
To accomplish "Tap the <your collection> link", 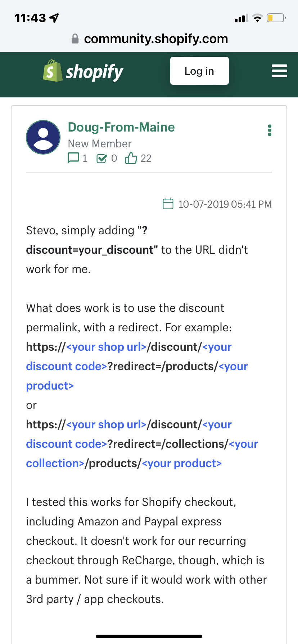I will (55, 463).
